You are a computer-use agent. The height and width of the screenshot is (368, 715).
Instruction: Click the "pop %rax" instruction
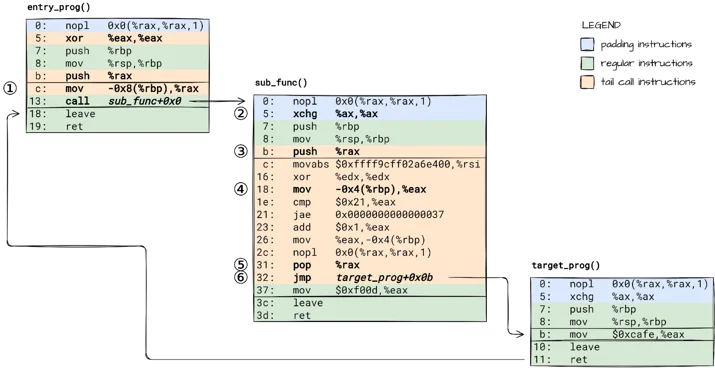pos(370,265)
